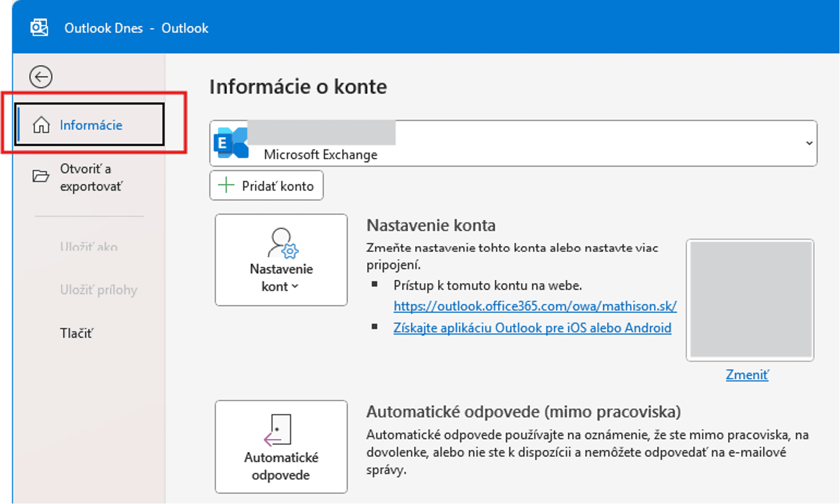This screenshot has width=840, height=504.
Task: Open the Outlook Today app icon
Action: (x=39, y=28)
